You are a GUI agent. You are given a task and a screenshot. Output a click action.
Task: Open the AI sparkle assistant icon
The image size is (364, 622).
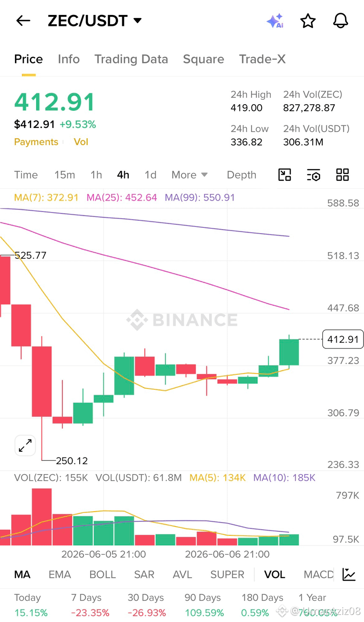(x=275, y=21)
